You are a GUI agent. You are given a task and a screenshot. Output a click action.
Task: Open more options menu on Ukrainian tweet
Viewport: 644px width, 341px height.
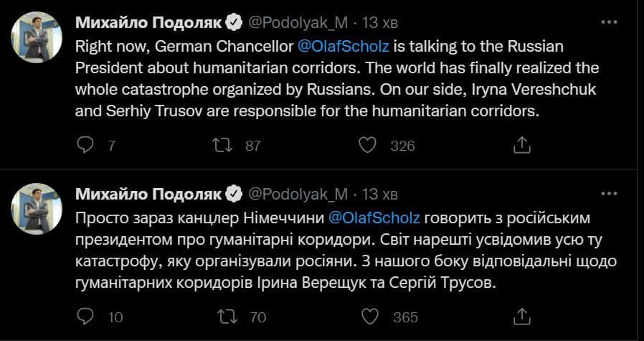coord(608,193)
